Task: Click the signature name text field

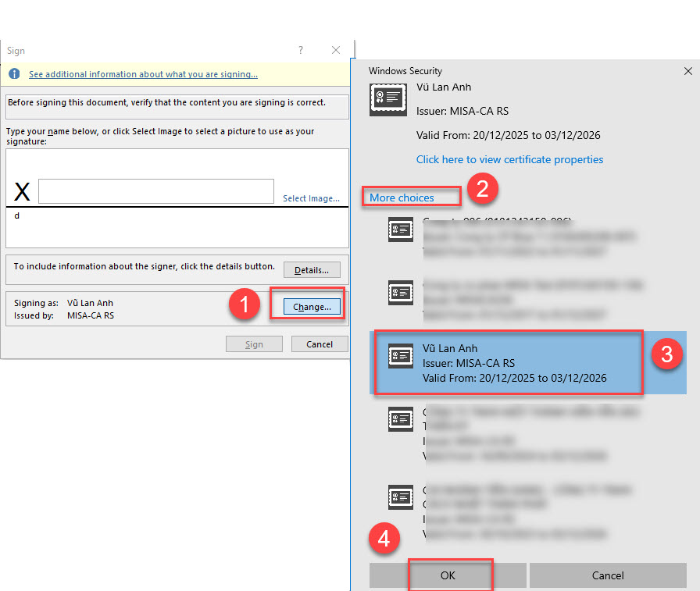Action: (x=156, y=191)
